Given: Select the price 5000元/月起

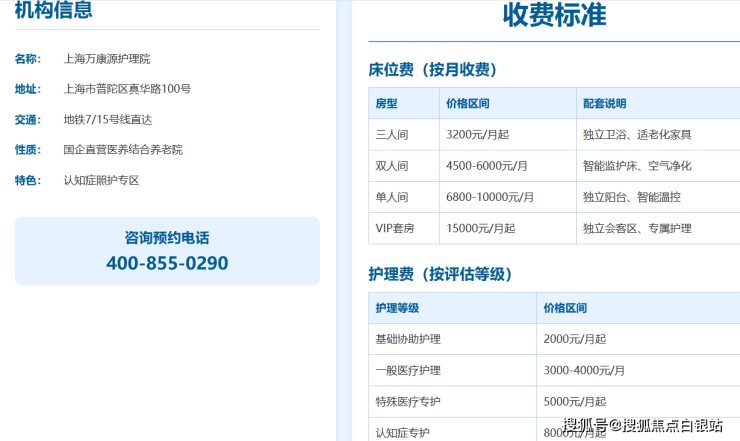Looking at the screenshot, I should (574, 401).
